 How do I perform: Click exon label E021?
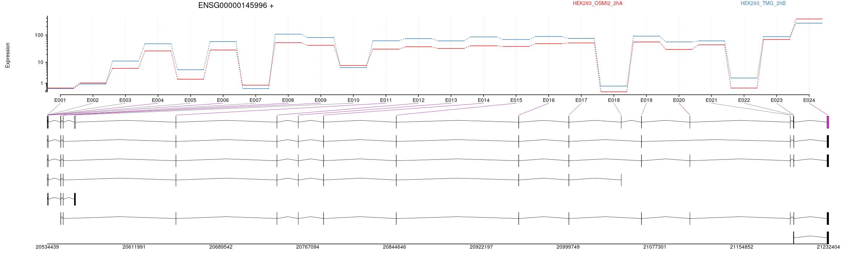(711, 100)
